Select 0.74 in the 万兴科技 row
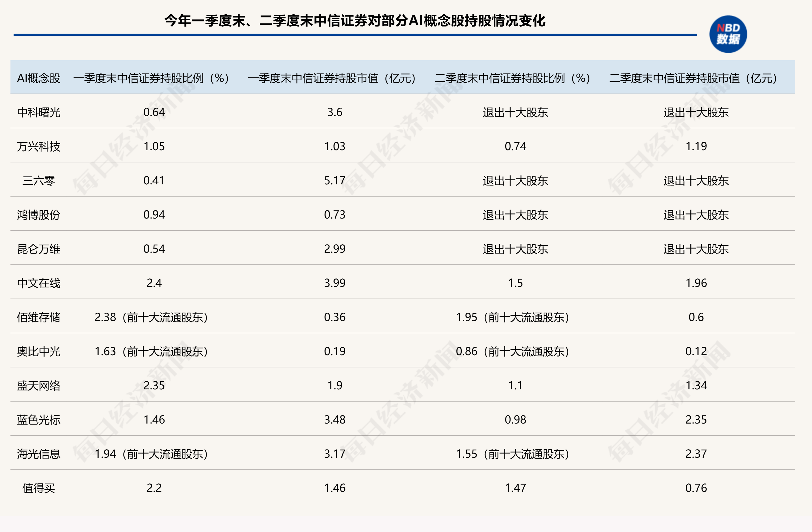 tap(515, 146)
